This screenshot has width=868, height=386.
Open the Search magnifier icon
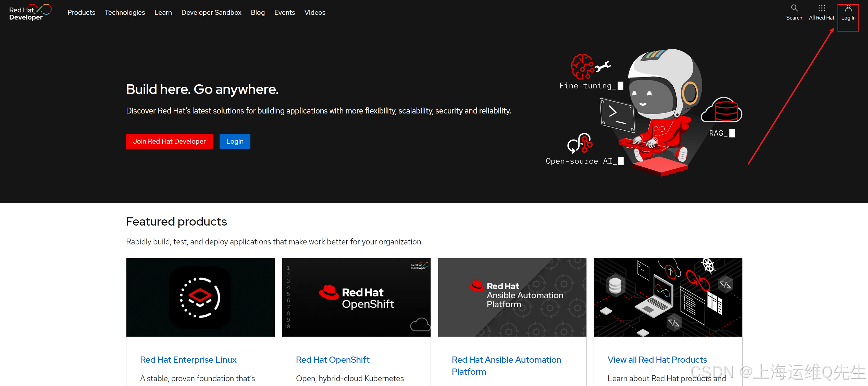coord(794,8)
